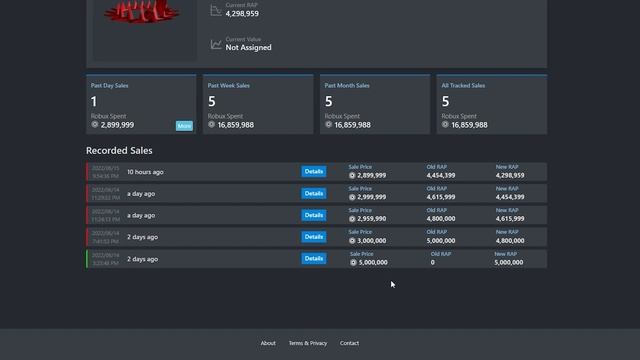640x360 pixels.
Task: Click Robux Spent amount 2,899,999 in Past Day card
Action: pos(117,125)
